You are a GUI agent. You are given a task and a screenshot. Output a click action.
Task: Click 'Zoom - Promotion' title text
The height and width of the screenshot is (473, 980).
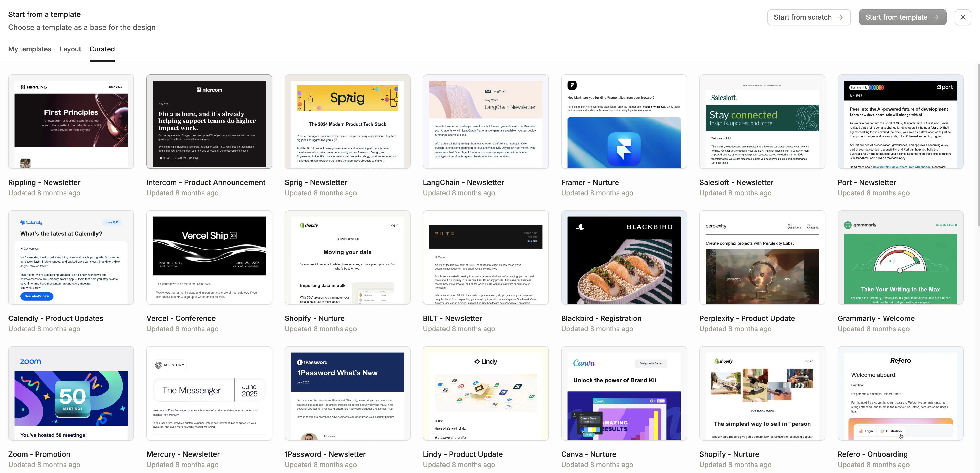39,454
